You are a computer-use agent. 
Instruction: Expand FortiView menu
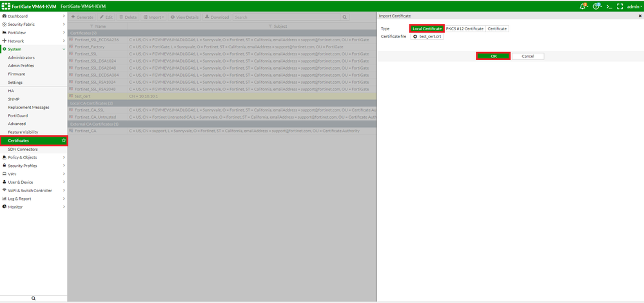[34, 32]
